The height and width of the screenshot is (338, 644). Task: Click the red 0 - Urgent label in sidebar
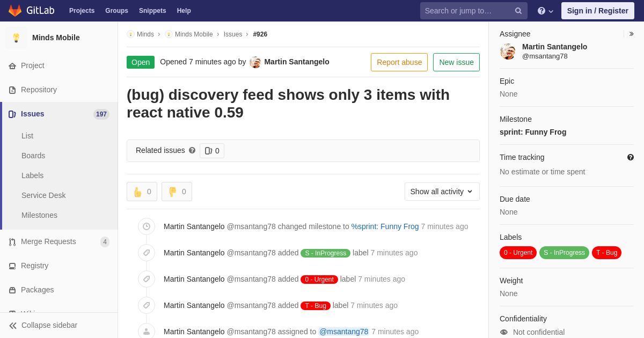point(518,253)
